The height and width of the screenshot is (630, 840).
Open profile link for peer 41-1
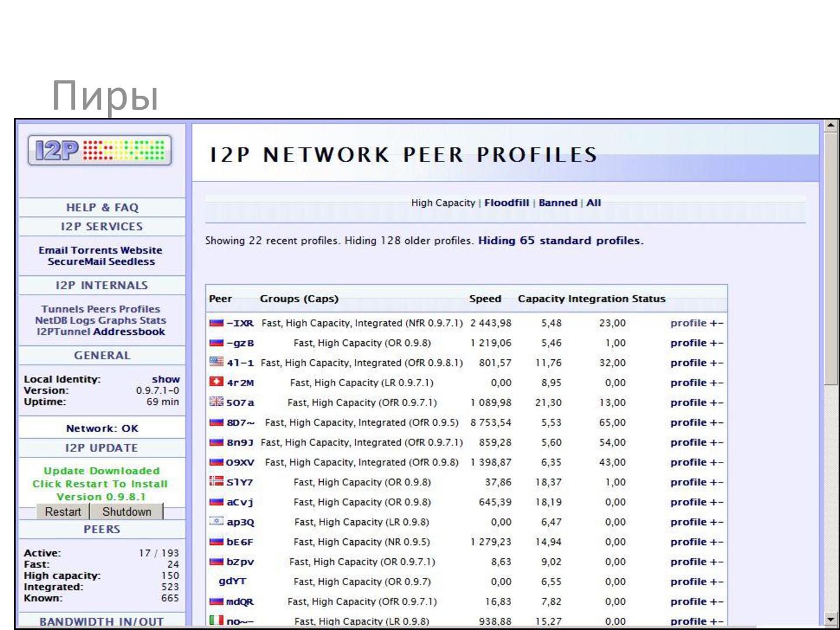pos(688,362)
